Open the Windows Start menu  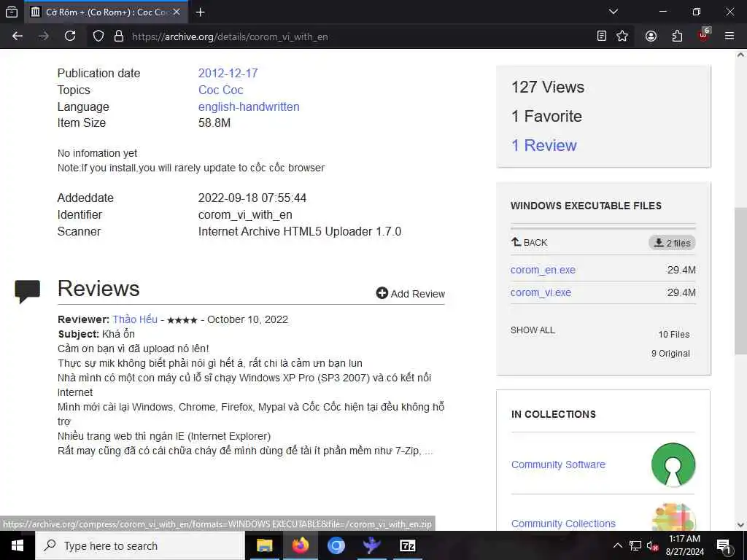[x=18, y=545]
